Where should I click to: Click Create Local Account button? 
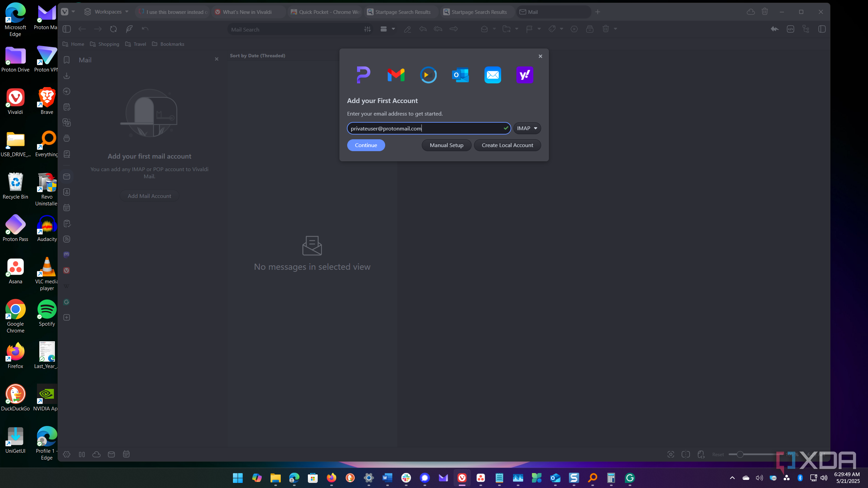[507, 145]
